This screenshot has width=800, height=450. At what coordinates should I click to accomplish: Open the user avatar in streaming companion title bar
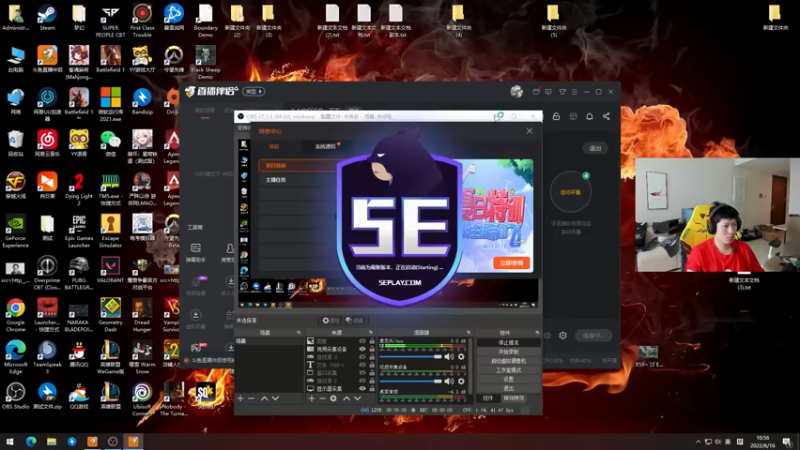coord(516,91)
